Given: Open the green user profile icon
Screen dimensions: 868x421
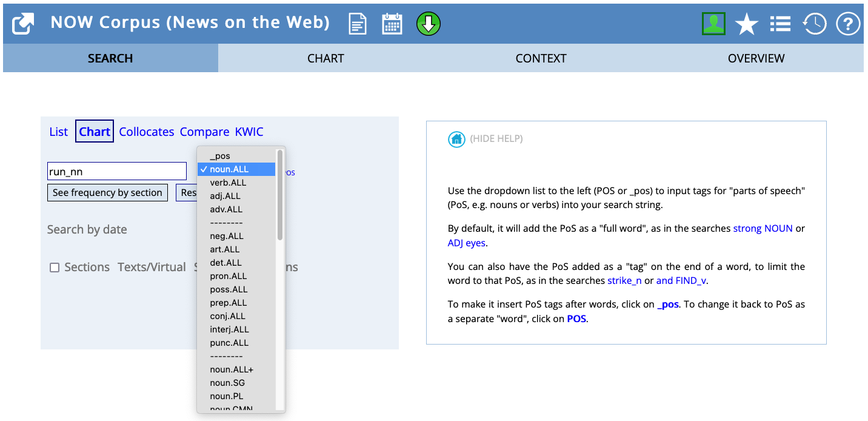Looking at the screenshot, I should [x=713, y=24].
